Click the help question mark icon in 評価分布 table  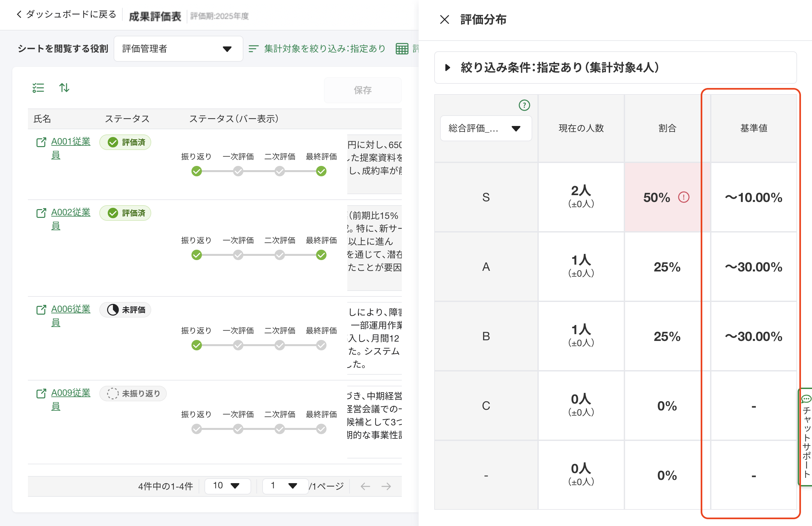point(524,106)
